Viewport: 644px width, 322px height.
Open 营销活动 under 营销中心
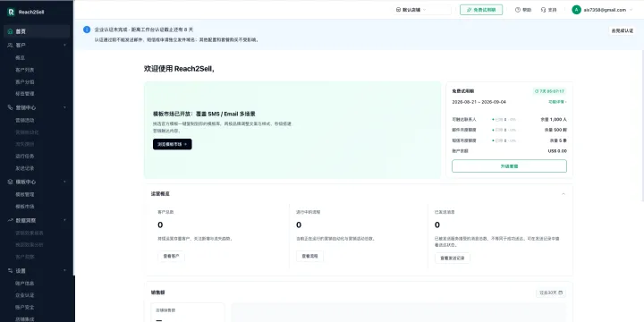[25, 121]
